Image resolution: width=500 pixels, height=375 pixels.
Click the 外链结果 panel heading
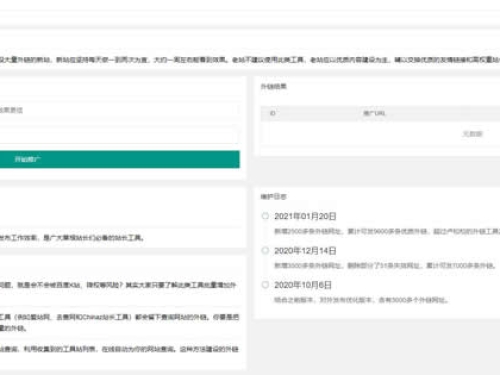tap(273, 87)
